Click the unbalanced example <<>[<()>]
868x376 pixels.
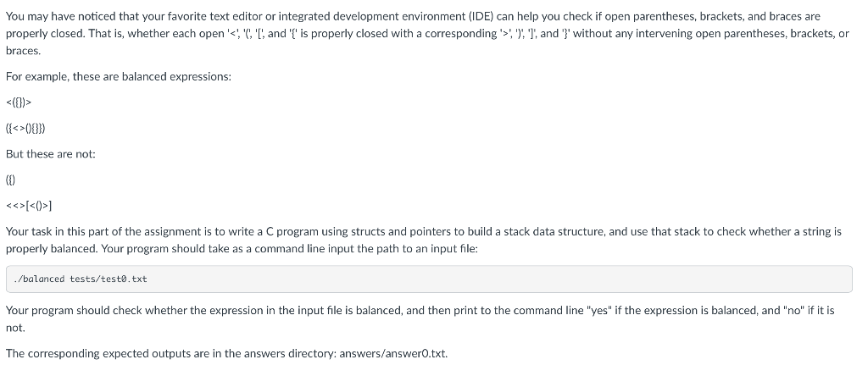pos(29,206)
